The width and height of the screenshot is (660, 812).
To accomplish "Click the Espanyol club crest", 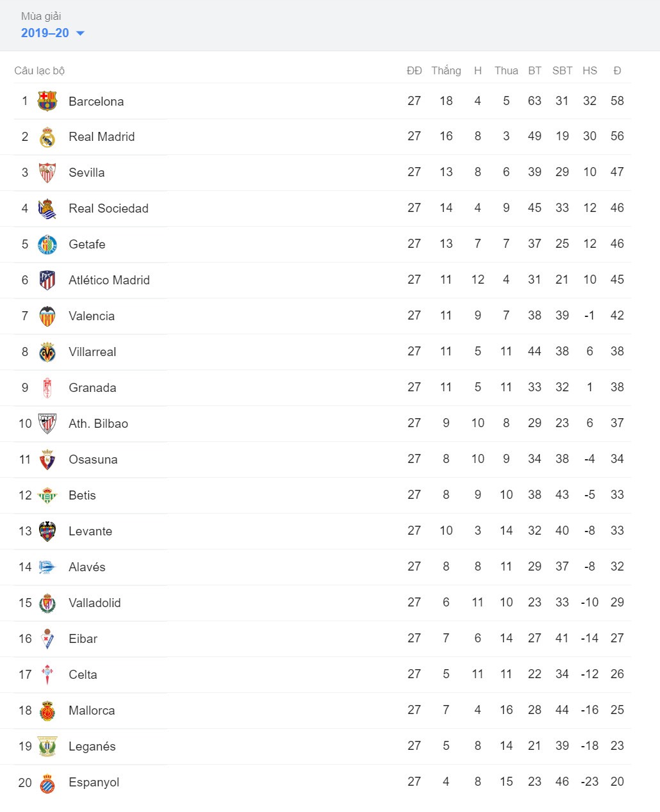I will click(47, 783).
